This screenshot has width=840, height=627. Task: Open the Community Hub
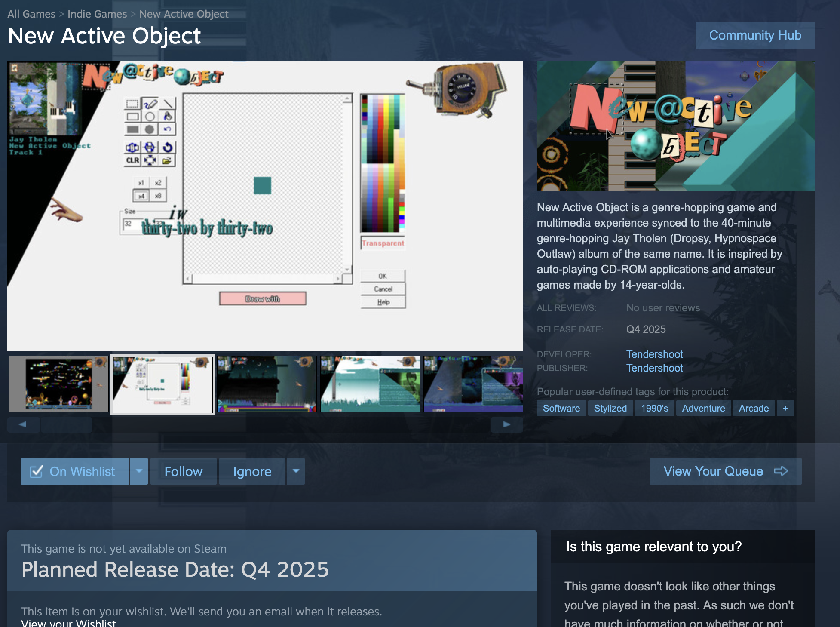pos(755,35)
